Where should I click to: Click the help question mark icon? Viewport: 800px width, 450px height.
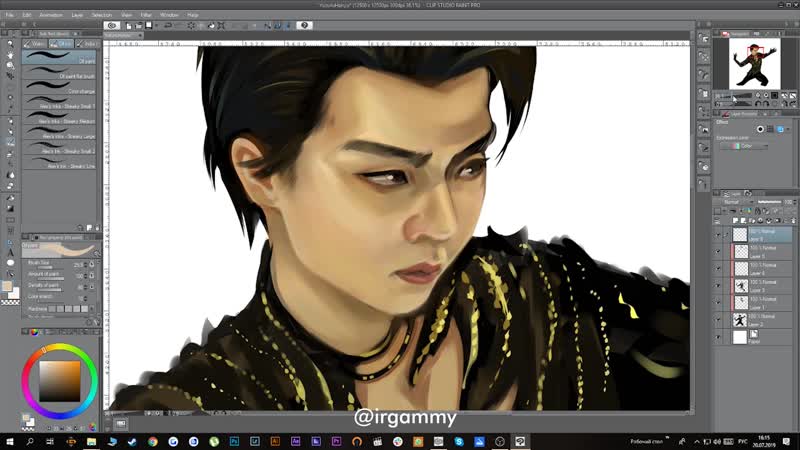(x=305, y=25)
